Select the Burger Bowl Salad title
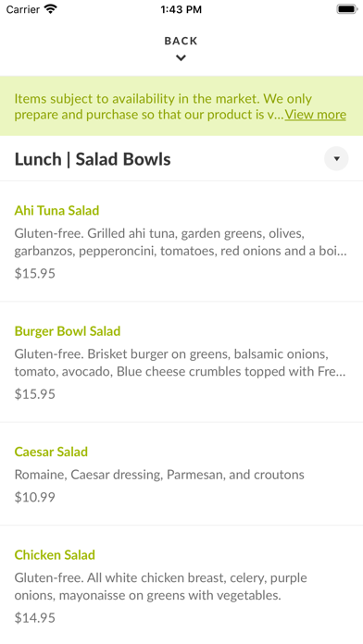 (68, 331)
